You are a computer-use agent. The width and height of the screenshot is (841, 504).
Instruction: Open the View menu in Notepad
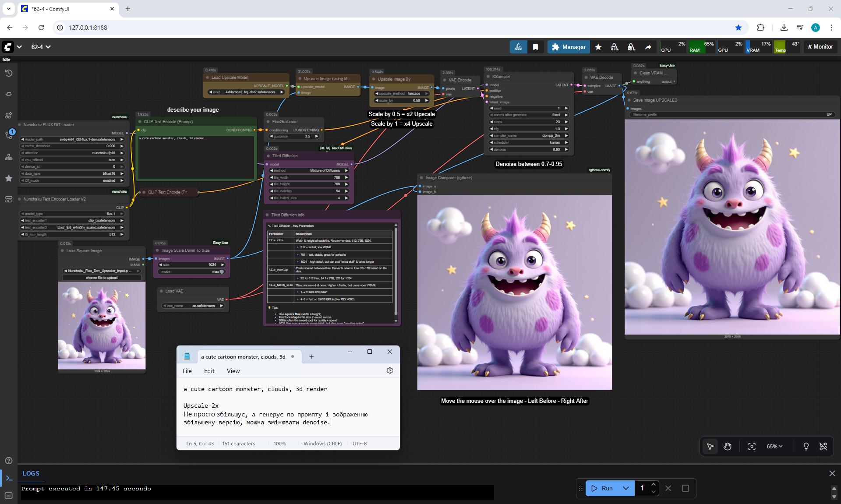click(x=233, y=371)
